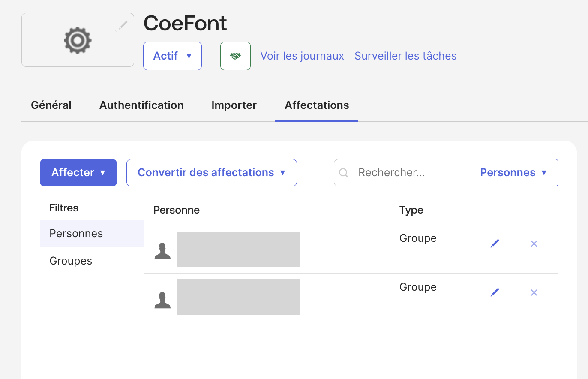The height and width of the screenshot is (379, 588).
Task: Edit the first person's assignment with the pencil
Action: (x=495, y=244)
